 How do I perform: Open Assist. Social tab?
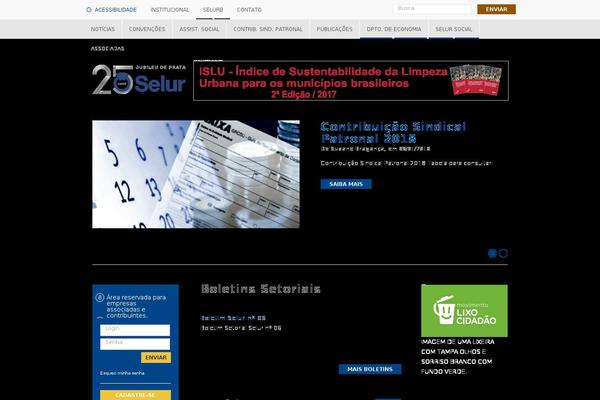pos(199,29)
